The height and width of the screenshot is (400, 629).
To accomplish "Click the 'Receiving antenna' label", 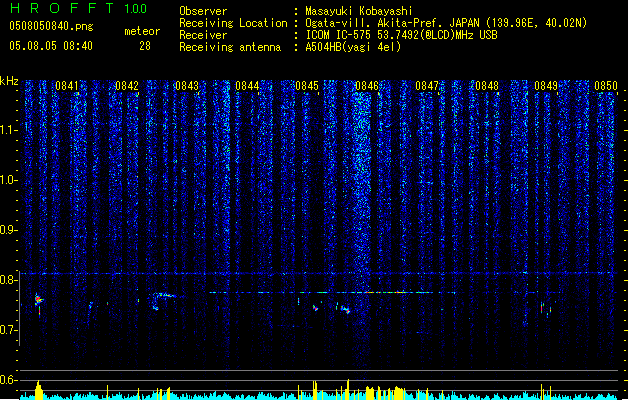I will click(x=230, y=47).
